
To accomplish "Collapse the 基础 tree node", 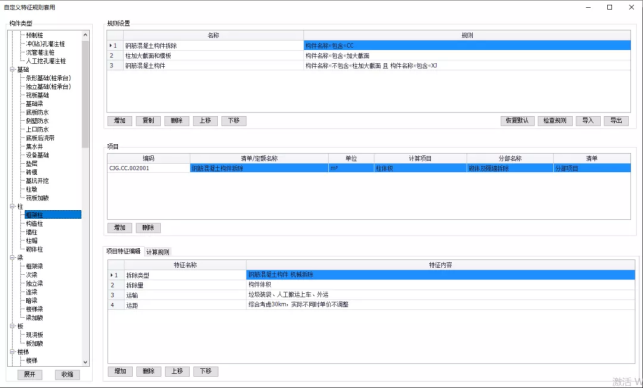I will 12,69.
